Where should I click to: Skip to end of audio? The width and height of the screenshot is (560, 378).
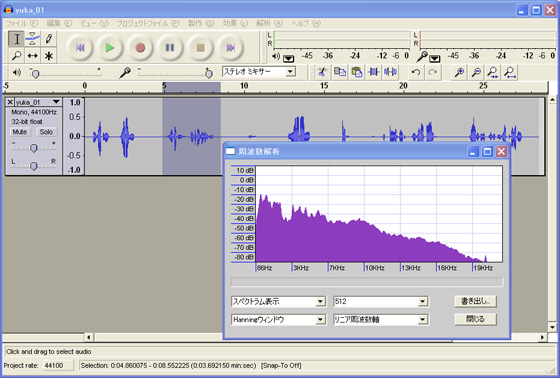(230, 48)
